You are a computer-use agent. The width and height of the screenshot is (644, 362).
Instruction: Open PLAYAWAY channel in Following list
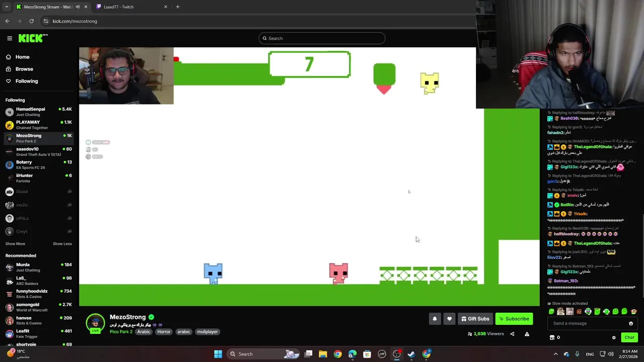pyautogui.click(x=39, y=125)
